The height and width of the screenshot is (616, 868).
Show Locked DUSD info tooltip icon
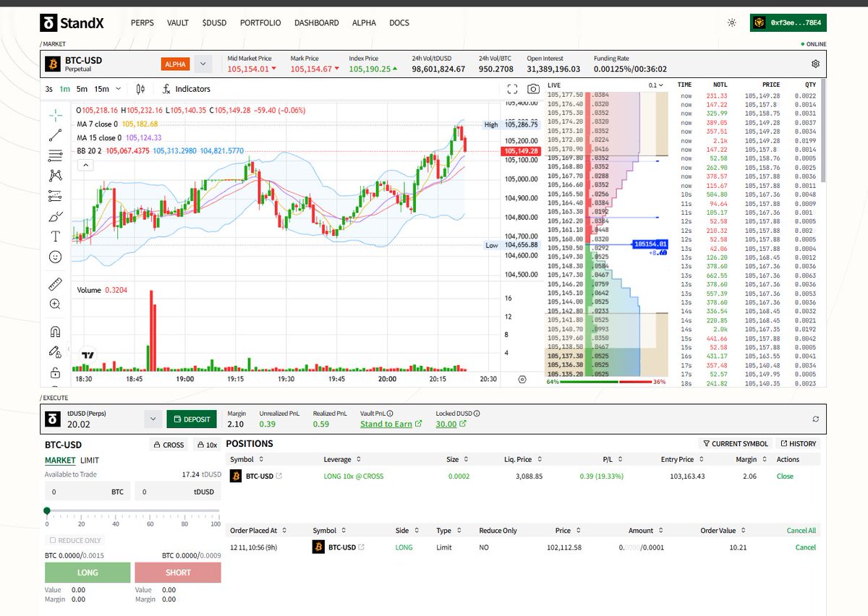[477, 414]
